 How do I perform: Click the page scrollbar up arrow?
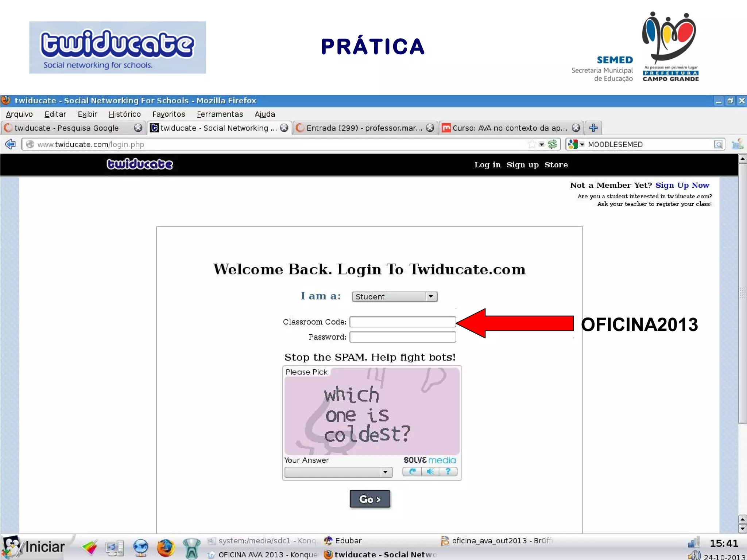point(742,159)
